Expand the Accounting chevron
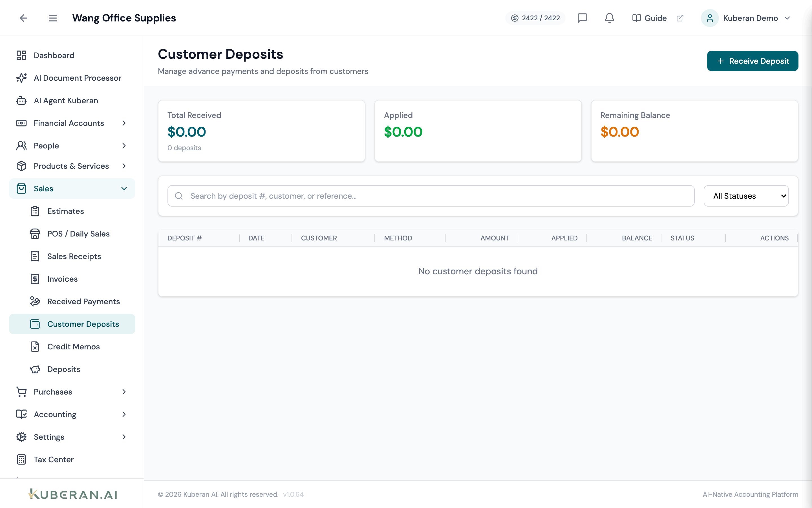Viewport: 812px width, 508px height. point(124,414)
